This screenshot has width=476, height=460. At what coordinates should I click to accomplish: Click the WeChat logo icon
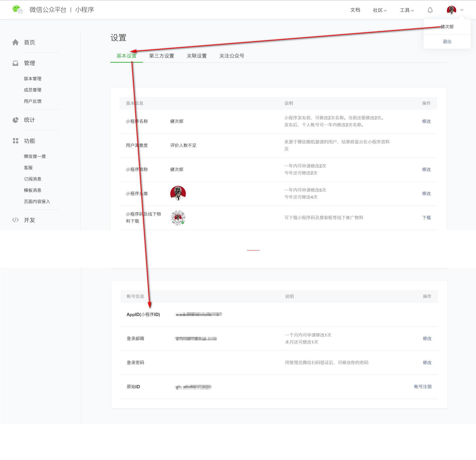[18, 10]
